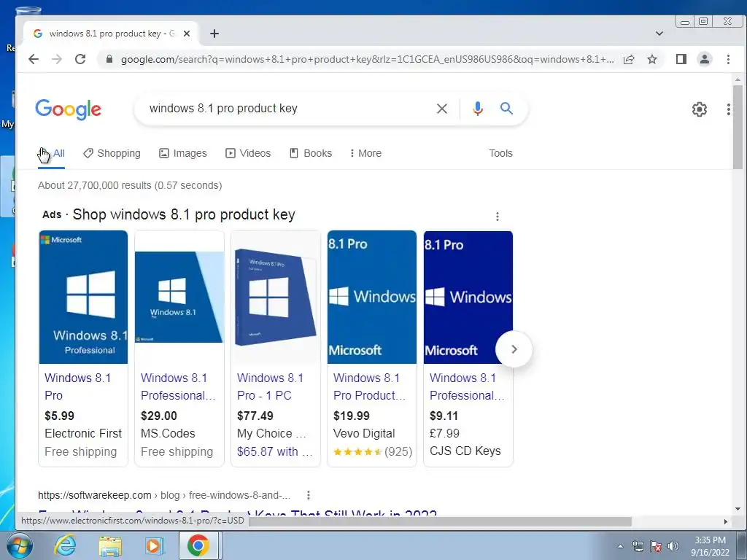Open the Action Center flag icon
This screenshot has height=560, width=747.
[x=656, y=546]
